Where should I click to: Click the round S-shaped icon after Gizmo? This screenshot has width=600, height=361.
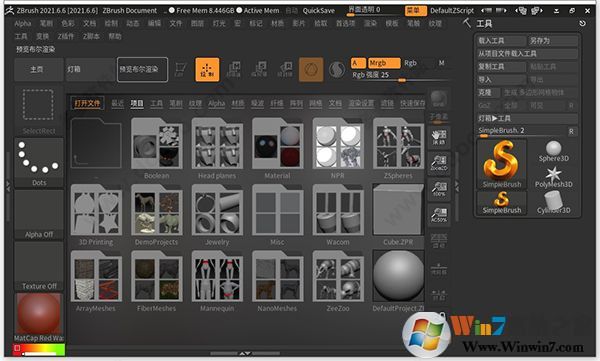[x=337, y=70]
